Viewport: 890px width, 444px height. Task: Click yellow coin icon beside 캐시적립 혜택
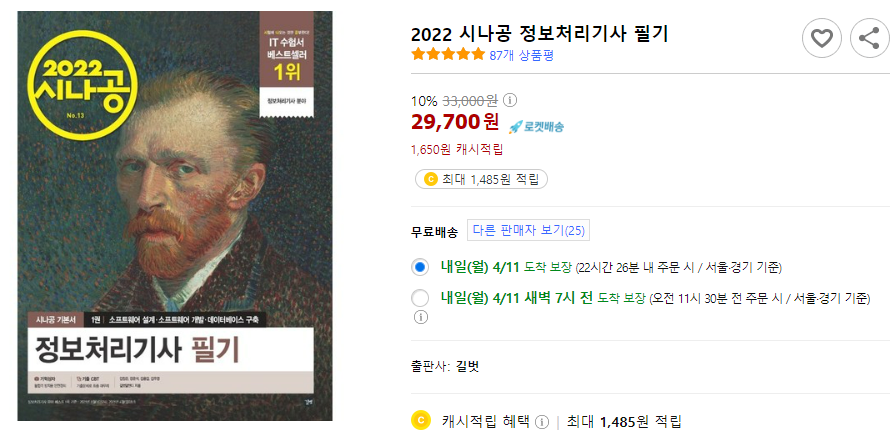[x=420, y=421]
